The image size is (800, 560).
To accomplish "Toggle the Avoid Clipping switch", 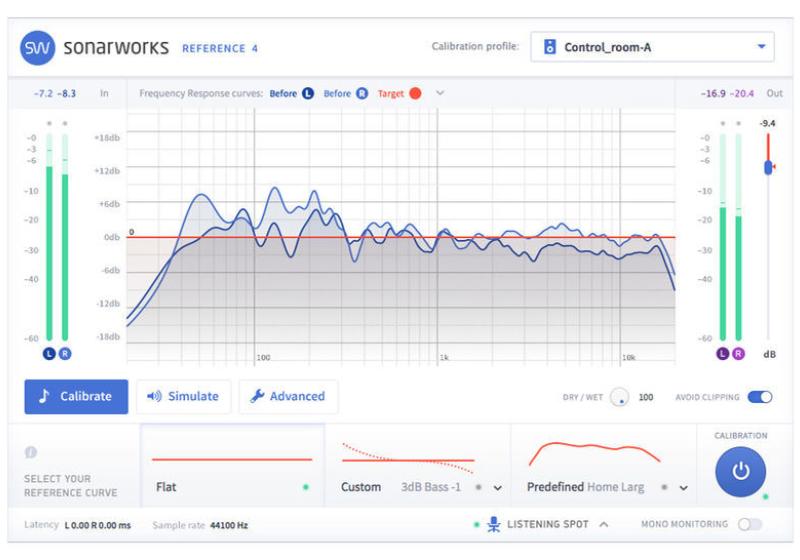I will pos(761,397).
